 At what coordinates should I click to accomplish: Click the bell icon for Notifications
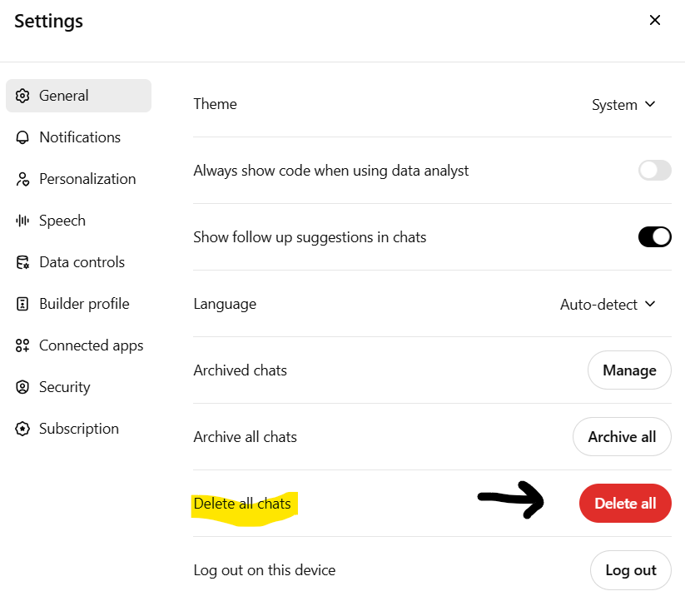tap(22, 137)
